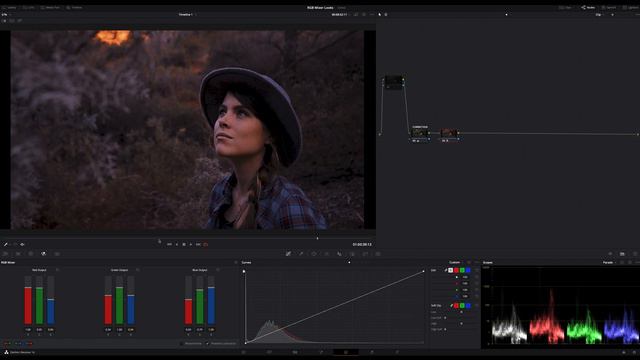The image size is (640, 360).
Task: Open the LUTs panel
Action: point(29,7)
